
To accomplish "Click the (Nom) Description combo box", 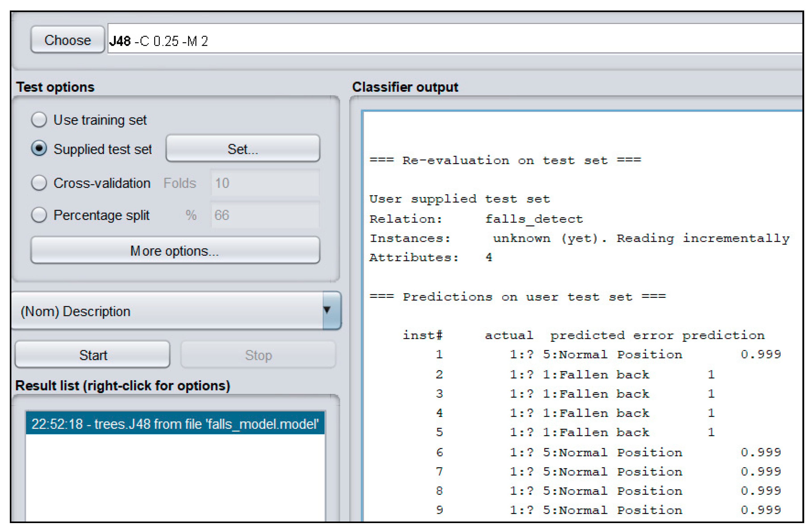I will 167,311.
